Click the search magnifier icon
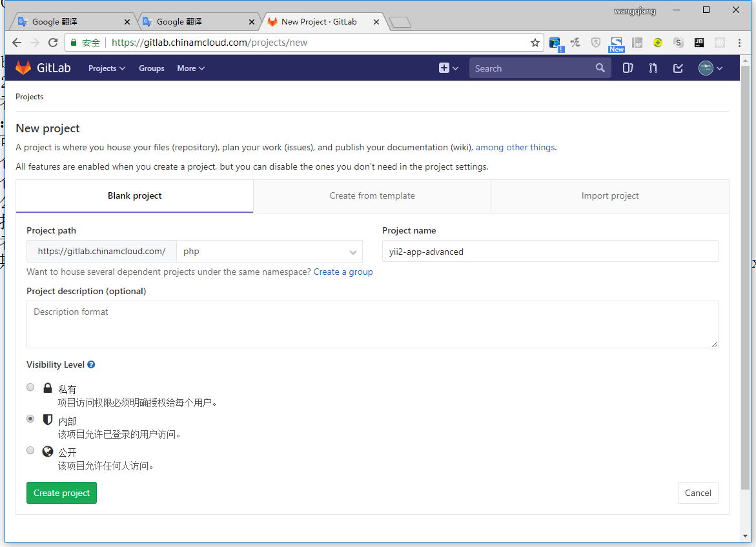This screenshot has height=547, width=756. (x=600, y=68)
